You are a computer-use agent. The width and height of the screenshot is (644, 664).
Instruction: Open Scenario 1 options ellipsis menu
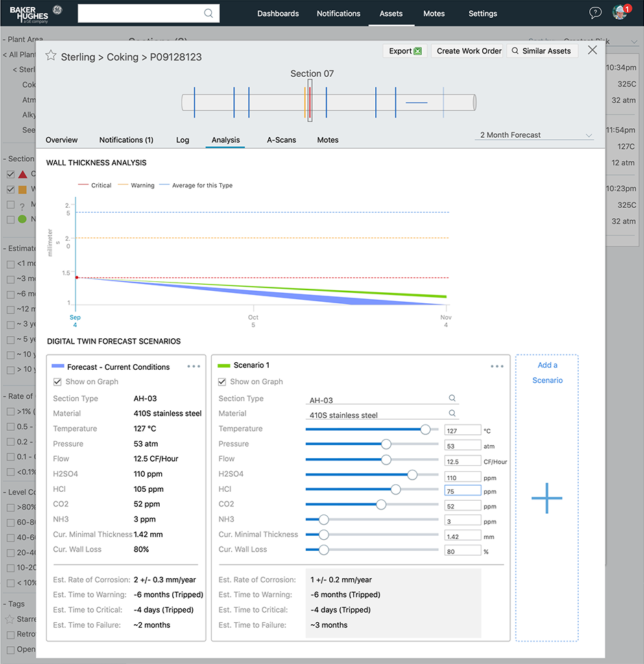click(497, 366)
